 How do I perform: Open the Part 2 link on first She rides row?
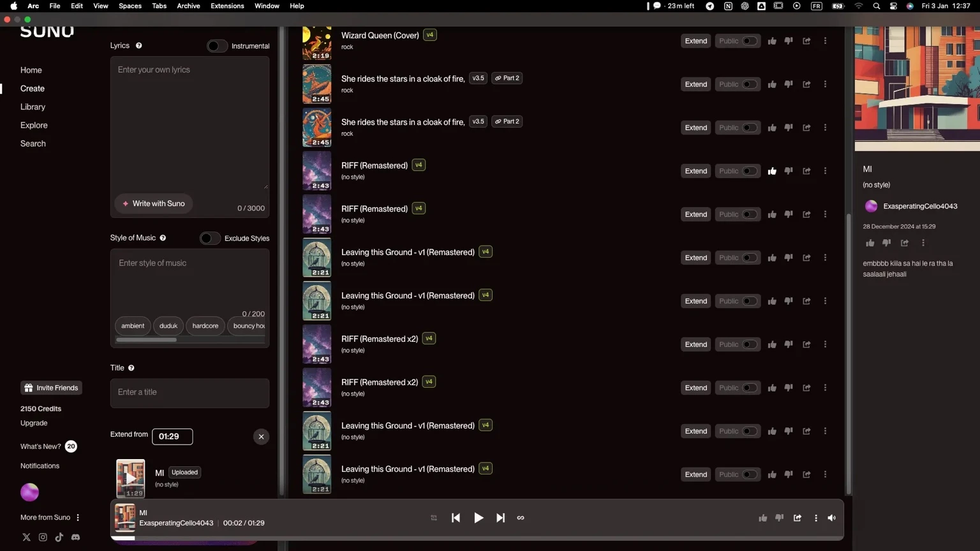click(507, 78)
